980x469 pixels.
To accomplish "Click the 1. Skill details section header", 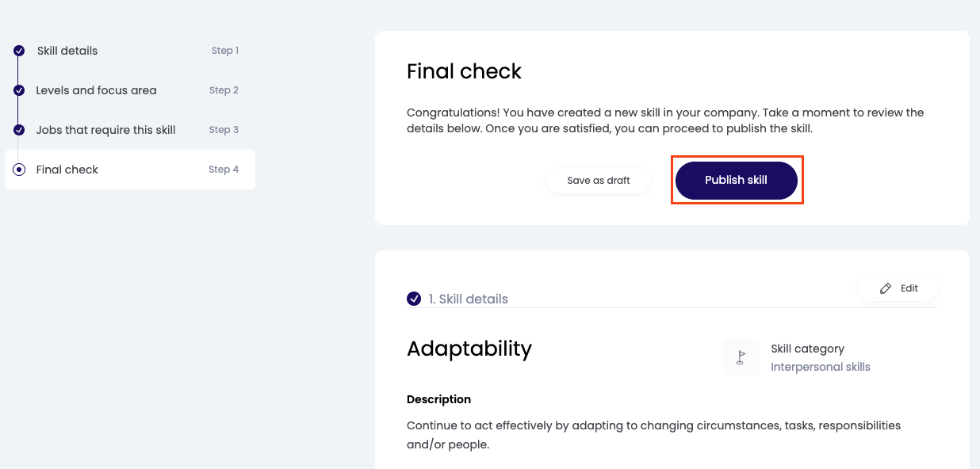I will click(468, 299).
